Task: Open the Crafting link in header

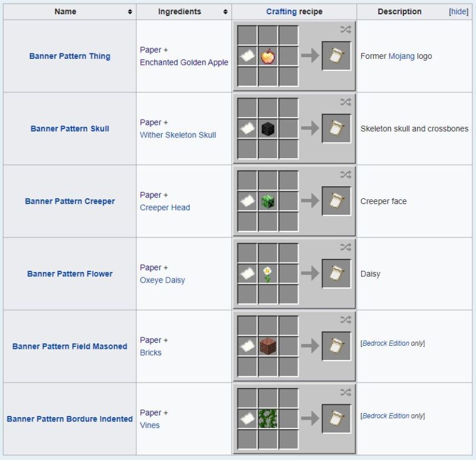Action: [x=281, y=11]
